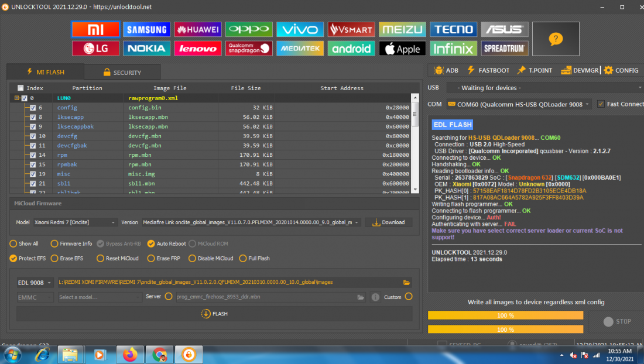
Task: Collapse the LUN0 tree node
Action: pyautogui.click(x=17, y=98)
